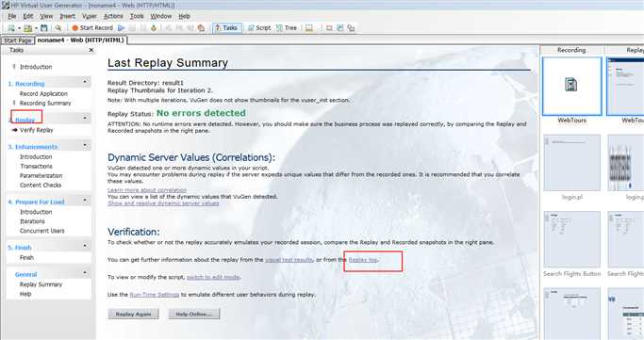Open the Vuser menu
This screenshot has height=340, width=644.
pyautogui.click(x=90, y=16)
